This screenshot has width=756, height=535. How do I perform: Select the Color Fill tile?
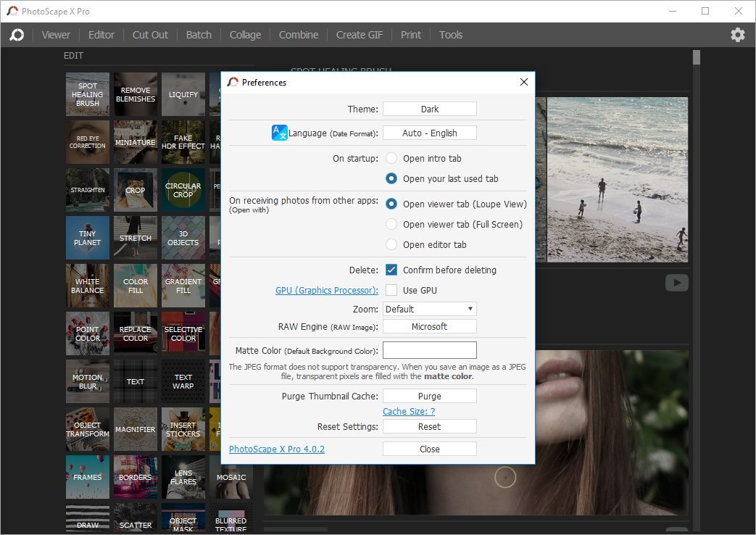(x=136, y=286)
